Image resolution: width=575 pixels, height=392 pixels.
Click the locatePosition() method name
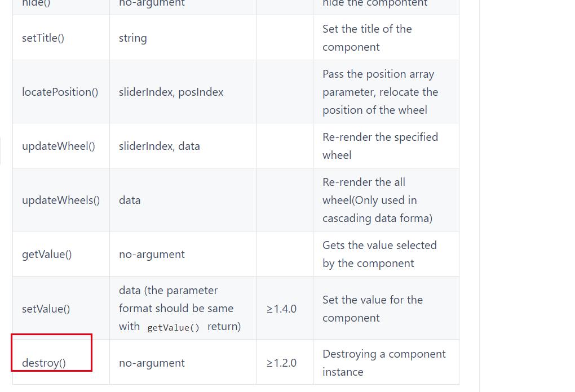(x=60, y=92)
